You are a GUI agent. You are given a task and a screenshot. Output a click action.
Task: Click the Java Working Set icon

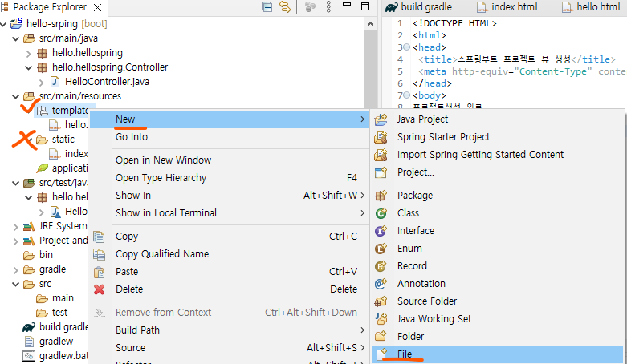[x=381, y=318]
